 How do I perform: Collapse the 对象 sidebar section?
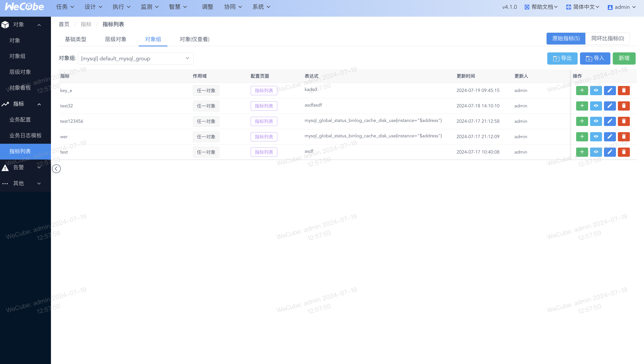click(x=39, y=25)
